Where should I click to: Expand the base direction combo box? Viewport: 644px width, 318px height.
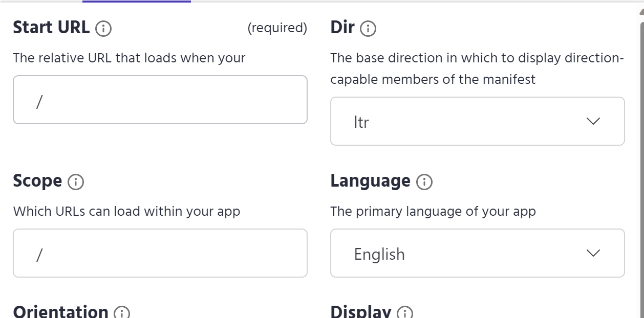(x=478, y=121)
